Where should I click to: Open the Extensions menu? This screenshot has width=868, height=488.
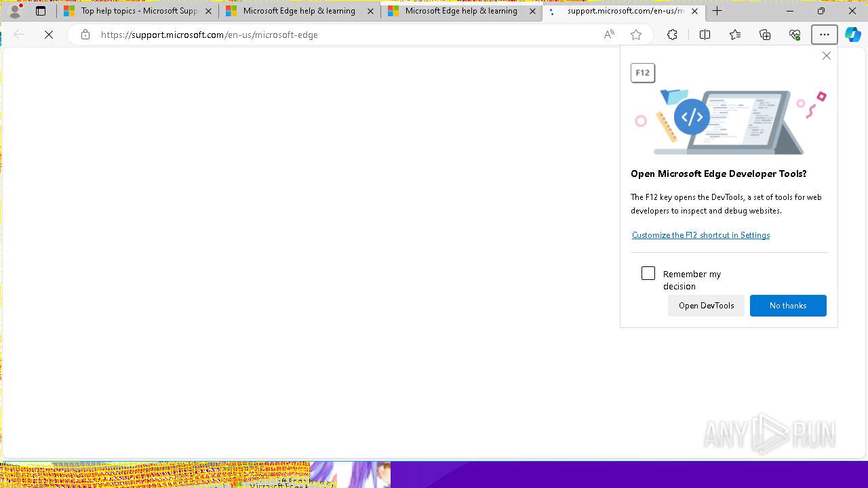[672, 35]
